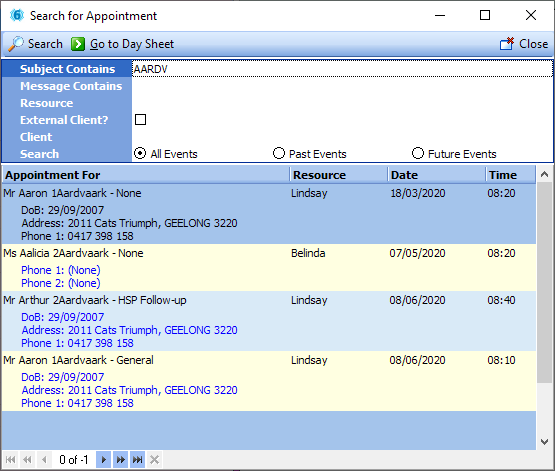Click the Message Contains input field
Viewport: 555px width, 471px height.
tap(342, 86)
